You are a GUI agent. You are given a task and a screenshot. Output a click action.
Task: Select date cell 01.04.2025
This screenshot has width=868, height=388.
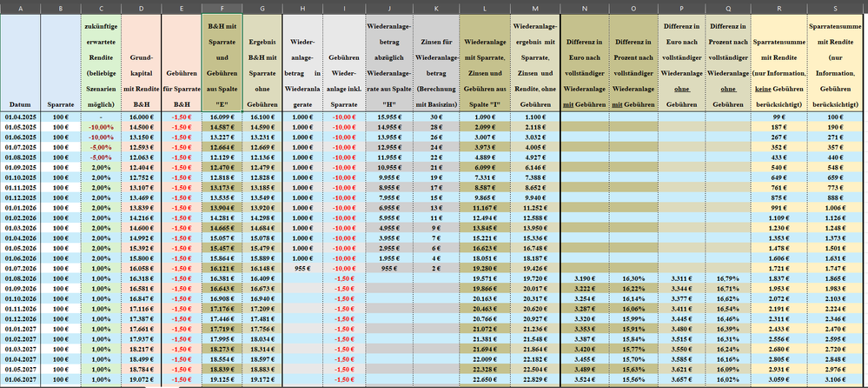pos(20,116)
